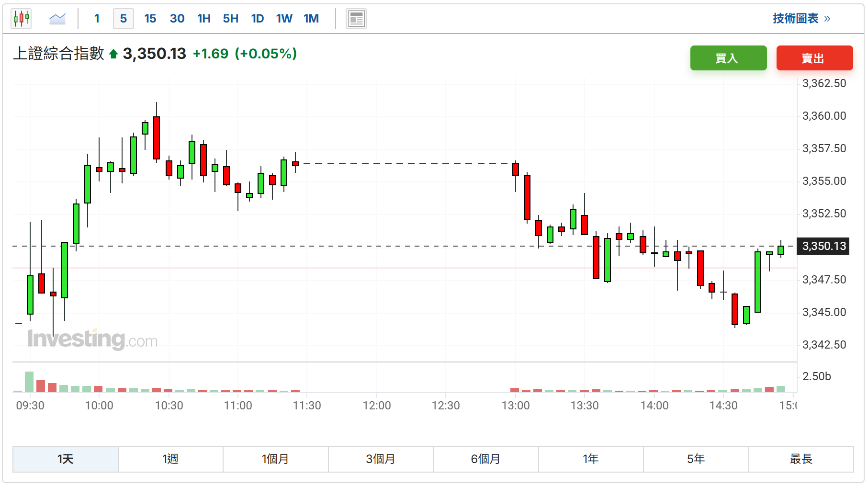This screenshot has width=868, height=486.
Task: Click the index value 3,350.13 in header
Action: [x=154, y=54]
